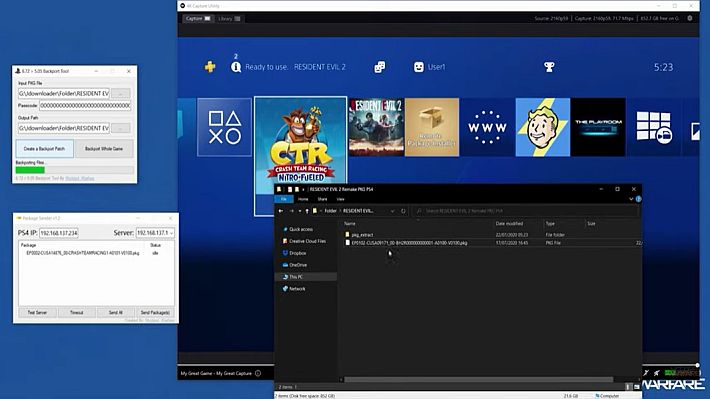Go forward using Explorer forward arrow
The image size is (710, 399).
point(292,211)
